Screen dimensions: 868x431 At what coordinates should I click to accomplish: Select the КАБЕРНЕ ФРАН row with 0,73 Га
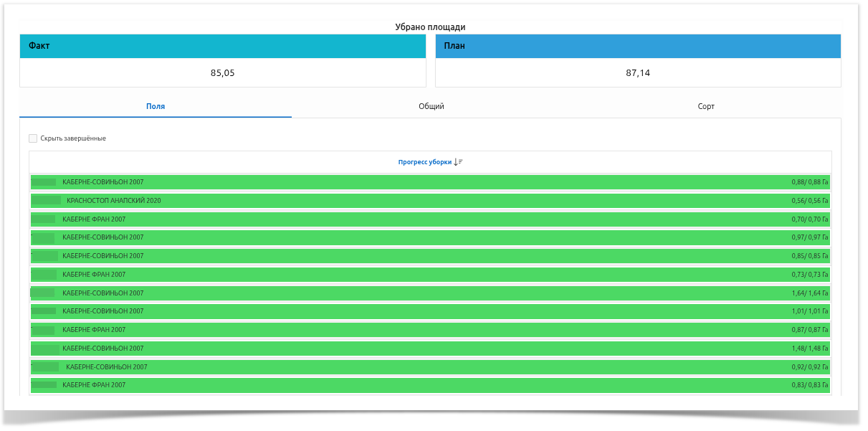click(x=430, y=275)
